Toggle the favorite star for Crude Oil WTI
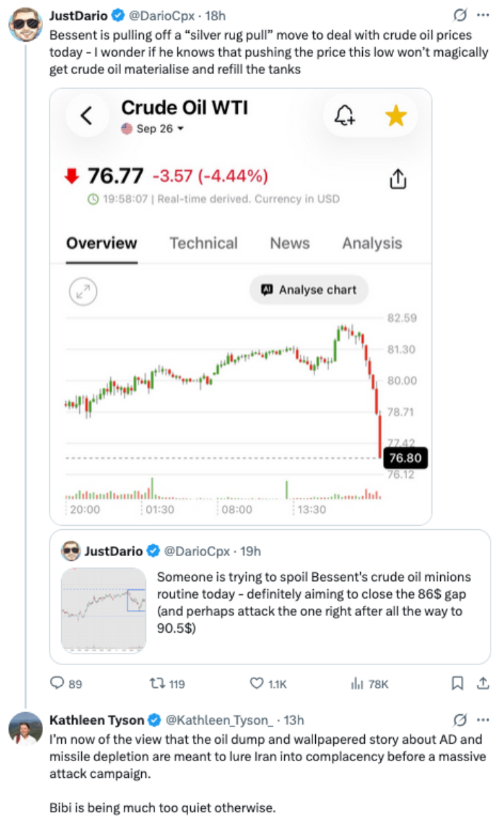Image resolution: width=504 pixels, height=823 pixels. (396, 116)
